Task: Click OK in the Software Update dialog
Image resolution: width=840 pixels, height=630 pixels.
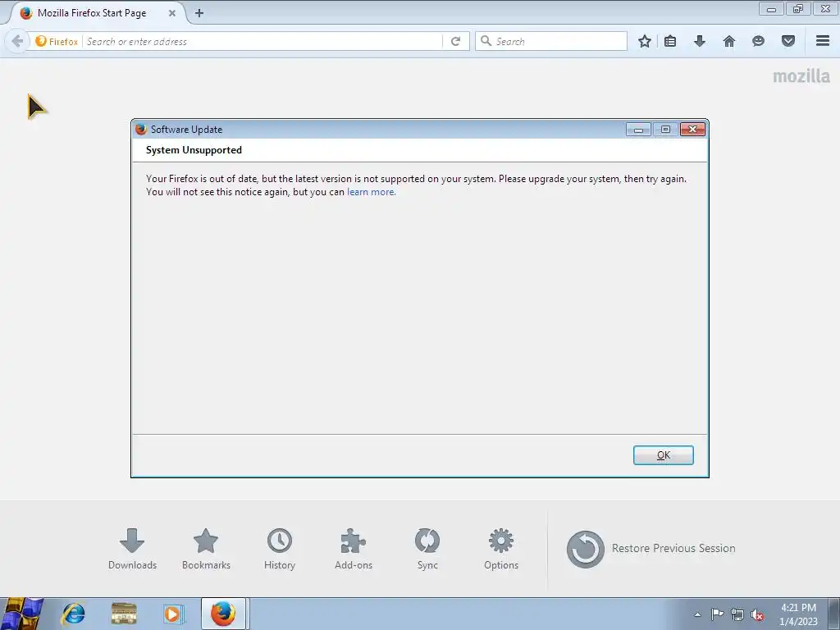Action: pyautogui.click(x=663, y=454)
